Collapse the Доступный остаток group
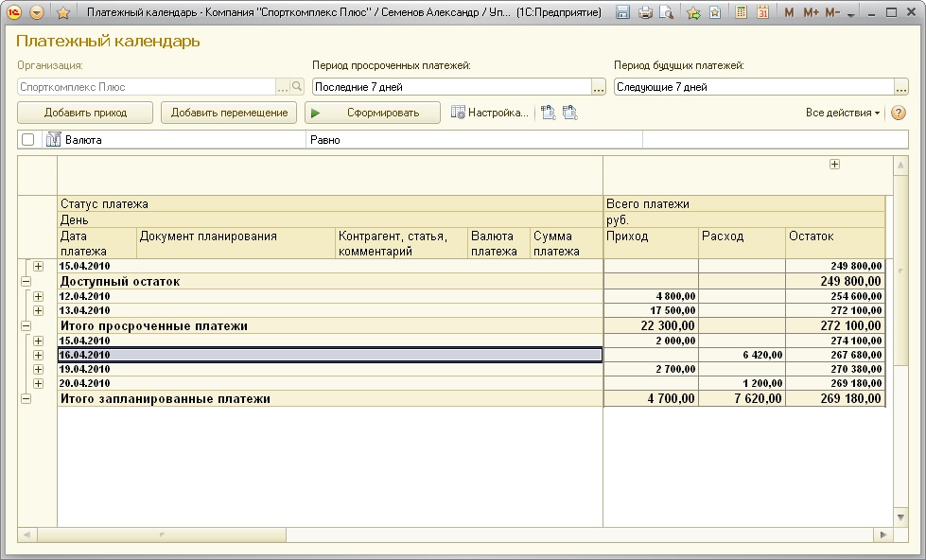This screenshot has width=926, height=560. (x=26, y=281)
